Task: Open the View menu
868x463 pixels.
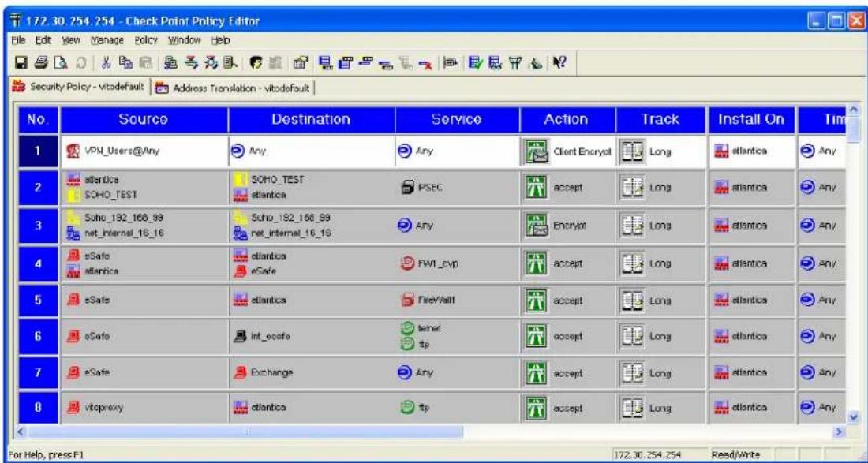Action: pyautogui.click(x=69, y=40)
